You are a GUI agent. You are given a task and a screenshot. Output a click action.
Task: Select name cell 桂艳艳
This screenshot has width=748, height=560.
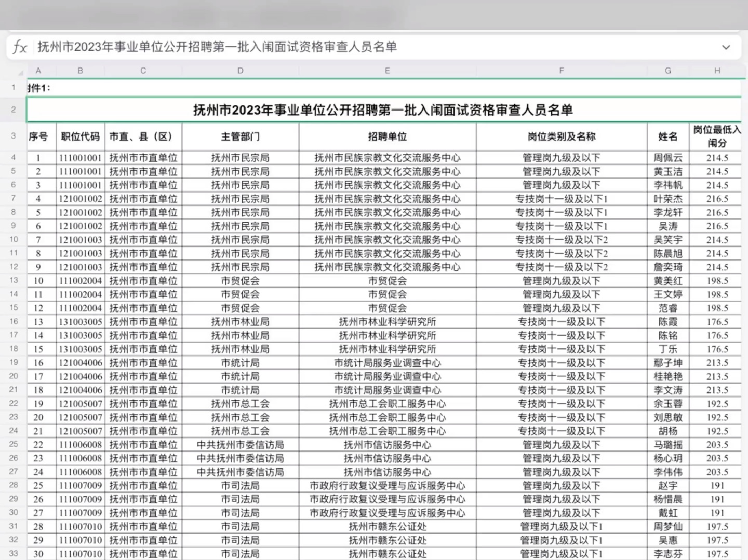click(668, 376)
